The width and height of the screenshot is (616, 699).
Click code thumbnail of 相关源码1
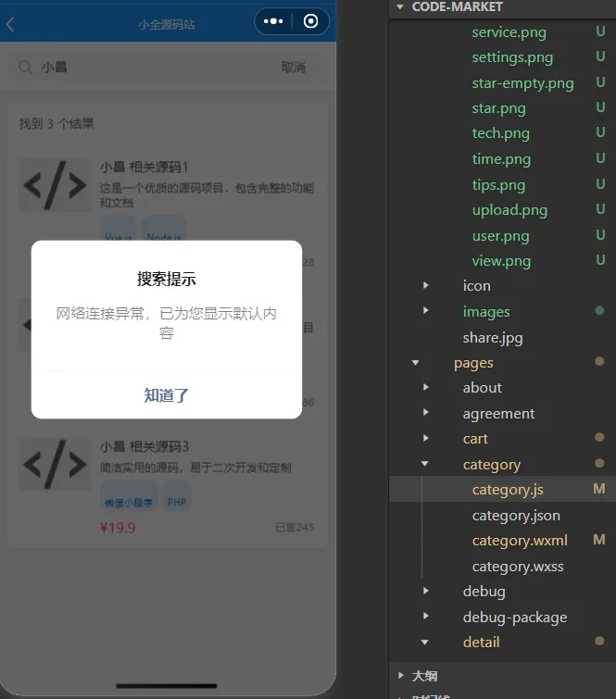[55, 185]
